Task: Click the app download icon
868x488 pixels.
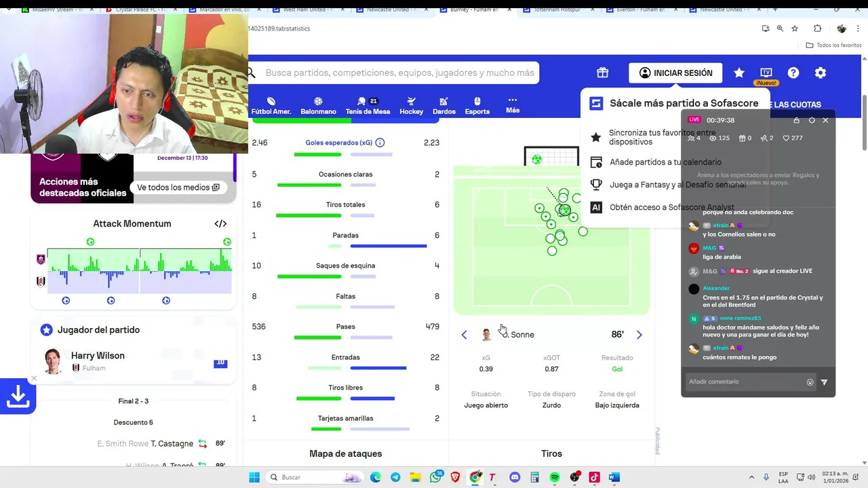Action: point(18,397)
